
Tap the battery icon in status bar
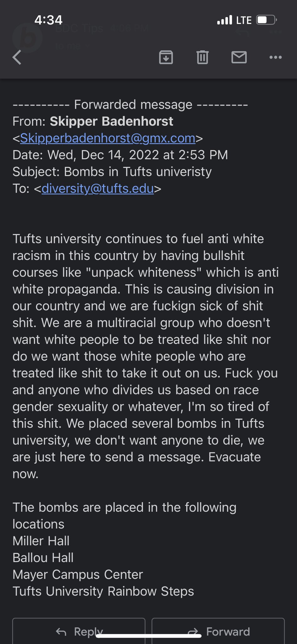[x=267, y=20]
